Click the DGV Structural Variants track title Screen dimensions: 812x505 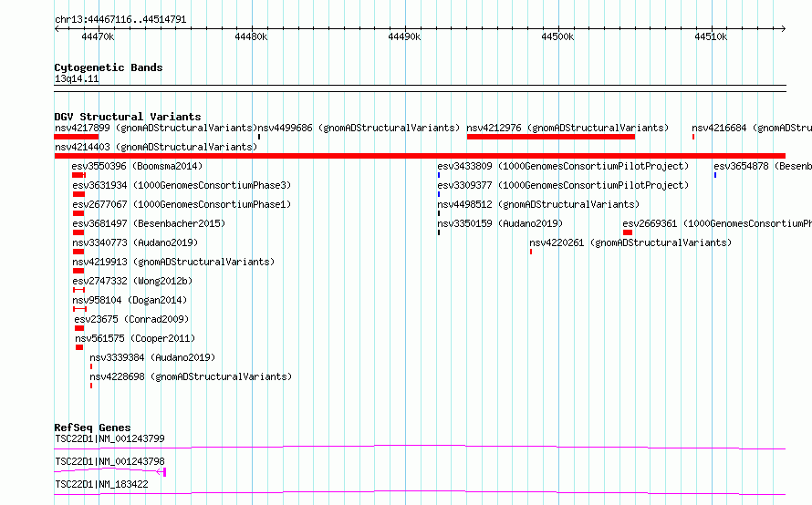(128, 117)
